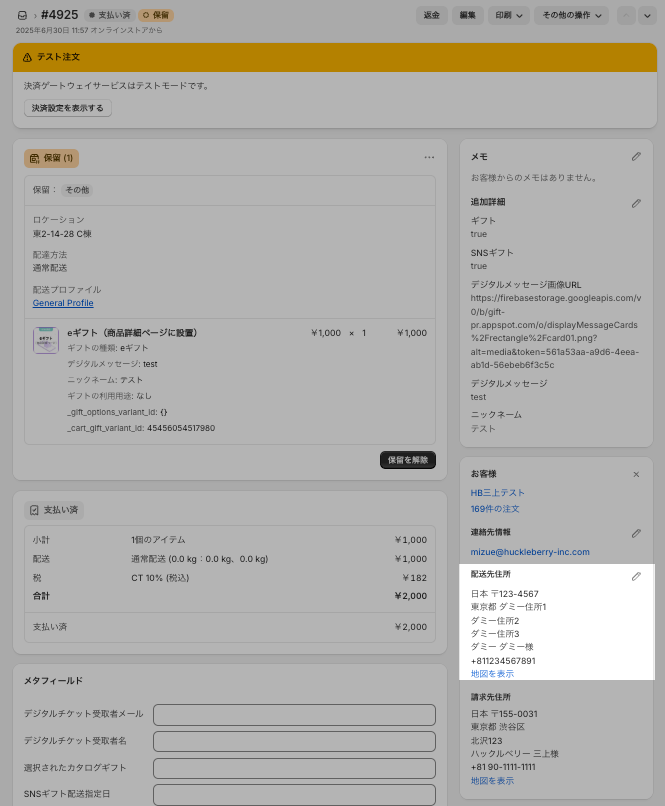Click the 返金 button
This screenshot has height=806, width=665.
[x=431, y=15]
